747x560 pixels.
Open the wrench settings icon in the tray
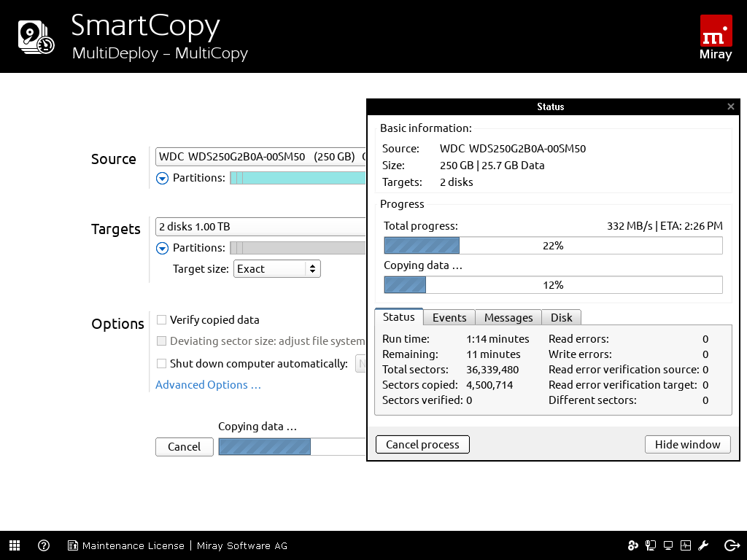tap(703, 545)
